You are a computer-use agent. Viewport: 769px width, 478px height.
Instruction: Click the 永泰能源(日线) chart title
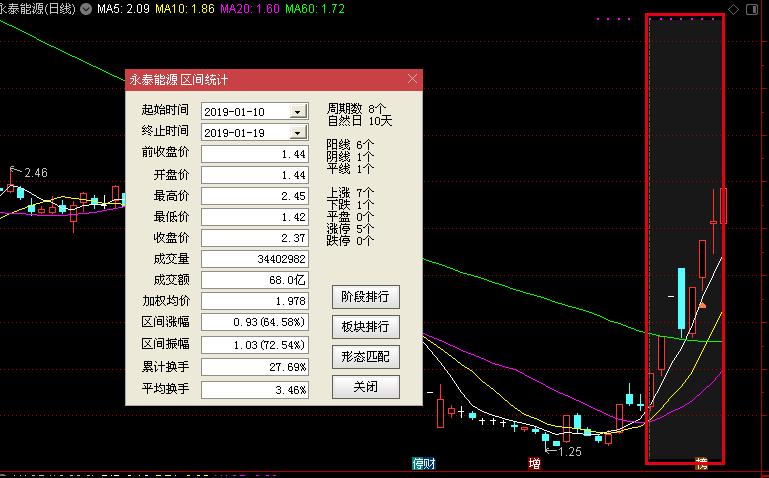coord(38,9)
